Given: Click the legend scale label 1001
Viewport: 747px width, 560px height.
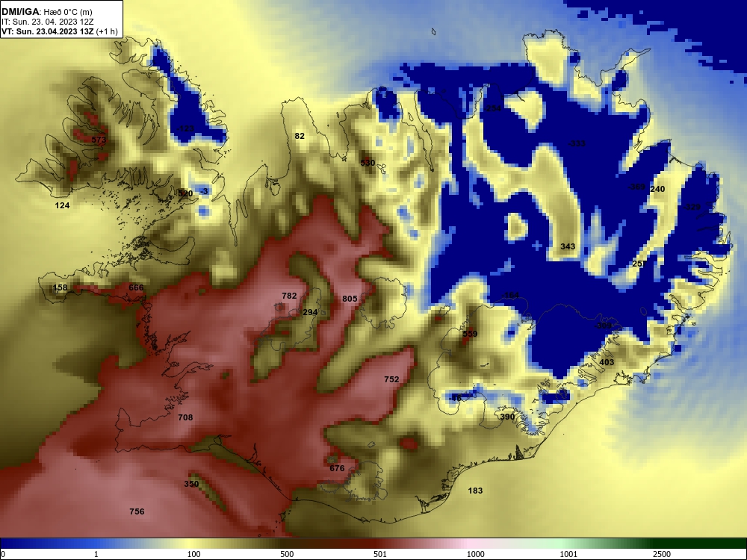Looking at the screenshot, I should tap(568, 554).
